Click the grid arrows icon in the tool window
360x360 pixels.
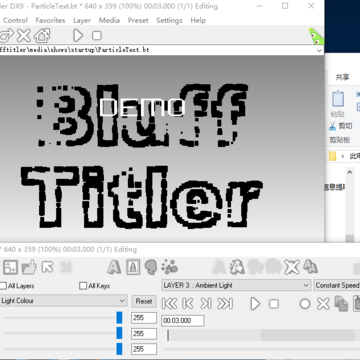pyautogui.click(x=10, y=267)
